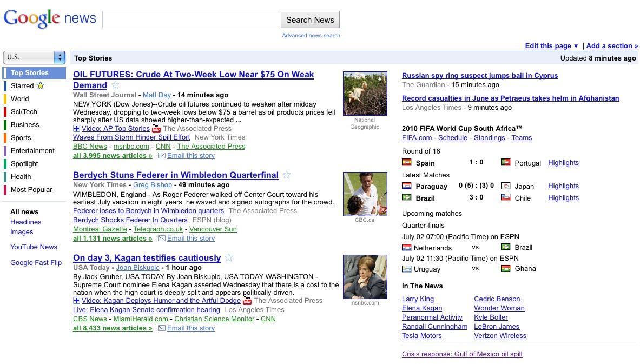Click the Chile flag icon
This screenshot has width=640, height=364.
click(x=506, y=197)
